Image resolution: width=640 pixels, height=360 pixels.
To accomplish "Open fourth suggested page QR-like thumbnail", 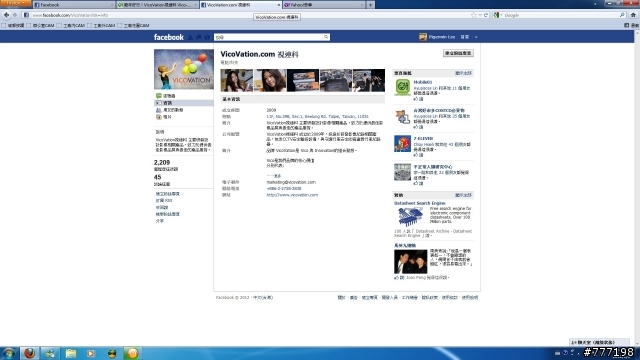I will pos(402,172).
